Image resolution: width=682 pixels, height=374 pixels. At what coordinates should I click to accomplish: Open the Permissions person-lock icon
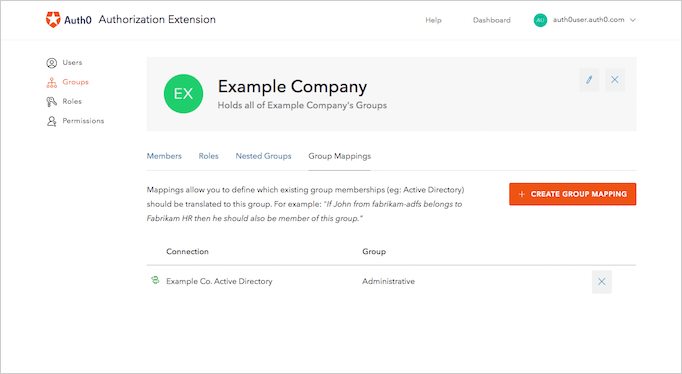51,121
